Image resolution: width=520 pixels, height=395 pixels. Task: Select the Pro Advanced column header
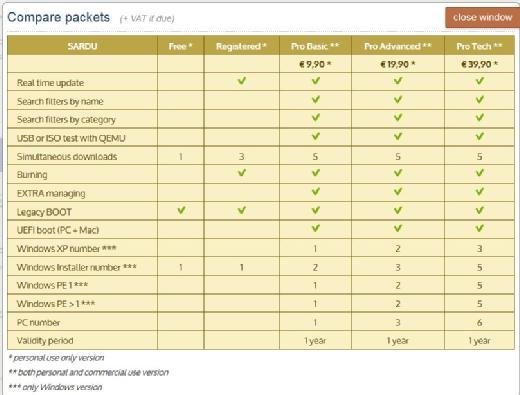[x=398, y=46]
